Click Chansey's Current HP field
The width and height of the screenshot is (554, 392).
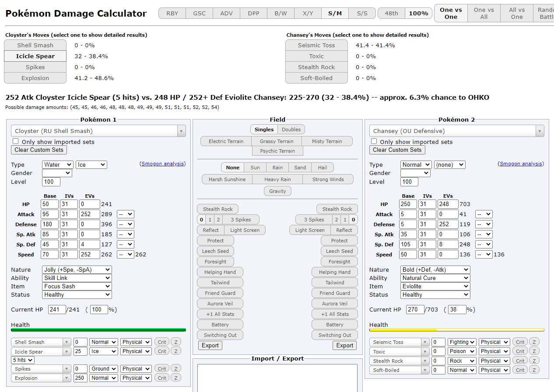click(x=415, y=310)
